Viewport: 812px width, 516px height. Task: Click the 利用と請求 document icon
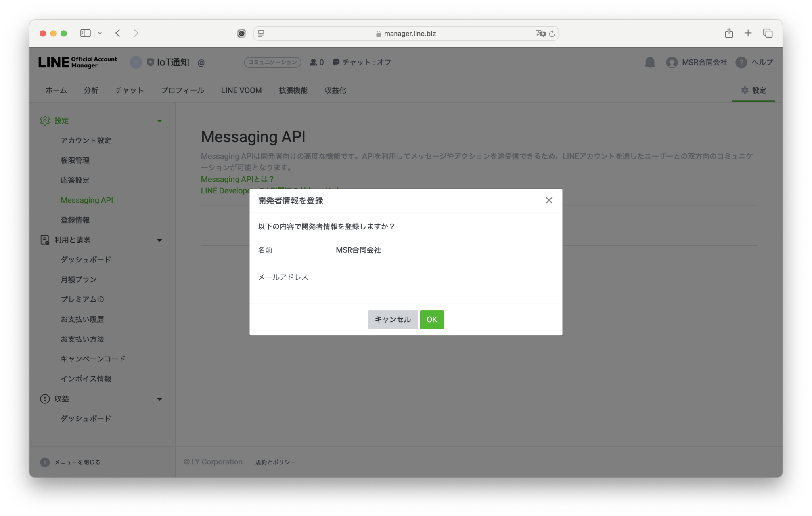(x=45, y=240)
